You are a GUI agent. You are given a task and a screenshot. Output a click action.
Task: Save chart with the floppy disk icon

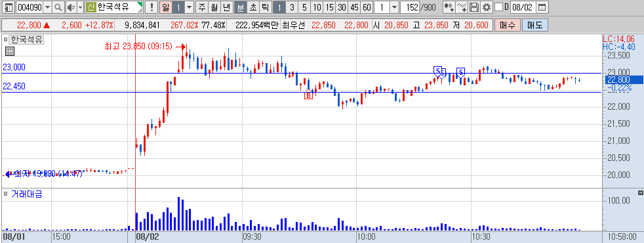coord(474,7)
